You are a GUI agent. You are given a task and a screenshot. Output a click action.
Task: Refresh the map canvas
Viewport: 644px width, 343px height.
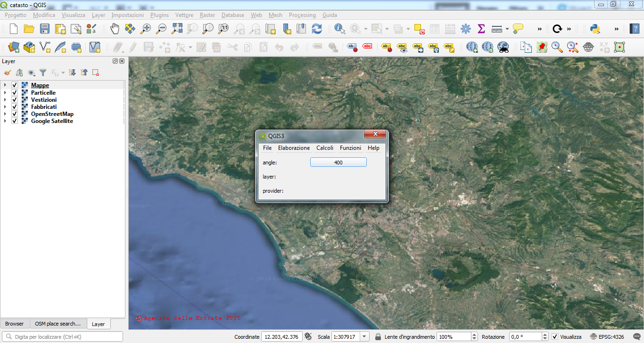(317, 28)
